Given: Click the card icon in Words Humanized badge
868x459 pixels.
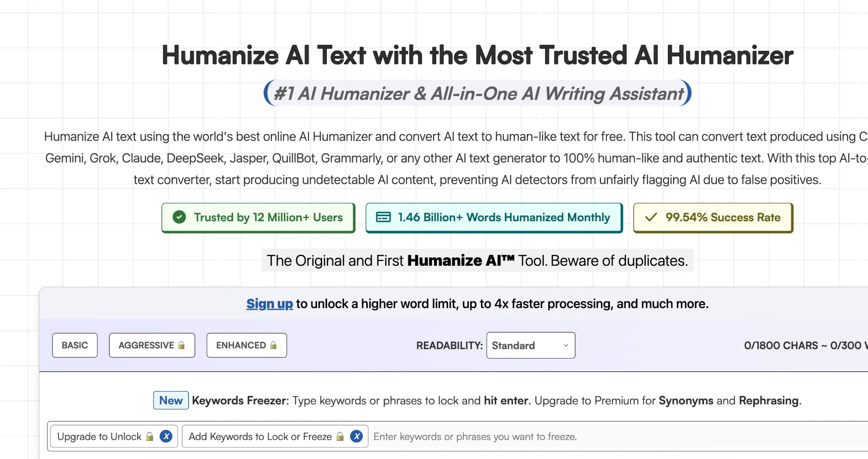Looking at the screenshot, I should (382, 217).
